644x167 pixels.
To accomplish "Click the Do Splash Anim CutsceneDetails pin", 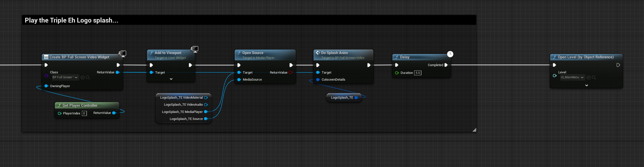I will pyautogui.click(x=318, y=80).
